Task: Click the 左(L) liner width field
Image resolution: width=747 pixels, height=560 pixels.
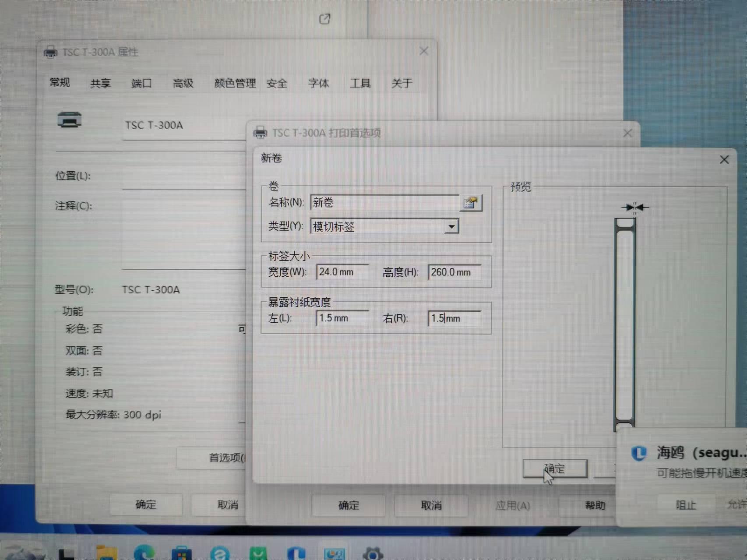Action: click(342, 318)
